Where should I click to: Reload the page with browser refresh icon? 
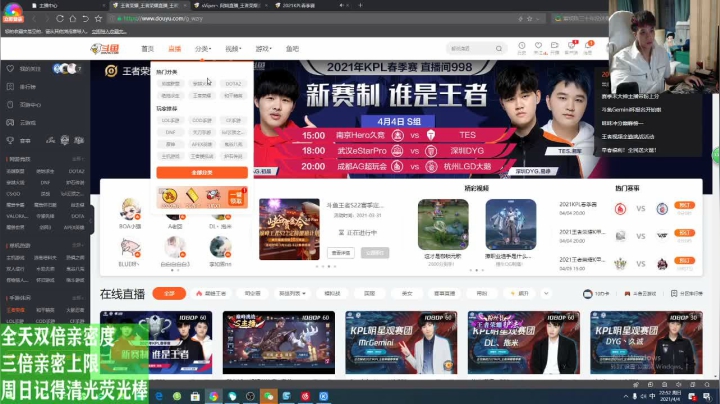click(x=60, y=19)
